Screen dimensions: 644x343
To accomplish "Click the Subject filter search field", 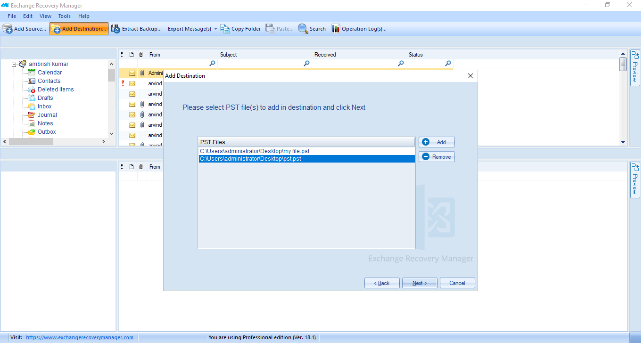I will [x=264, y=64].
